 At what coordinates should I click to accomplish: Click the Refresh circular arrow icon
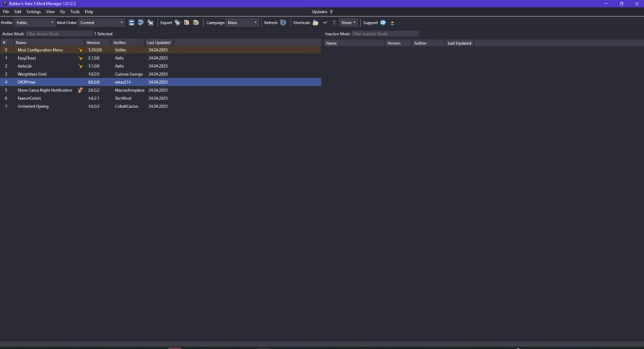[x=283, y=23]
